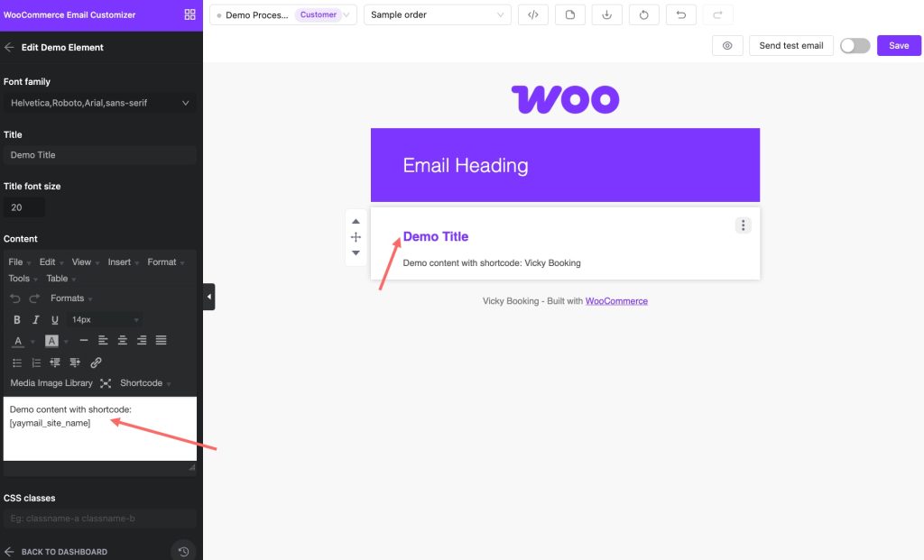Align text right
924x560 pixels.
[142, 340]
